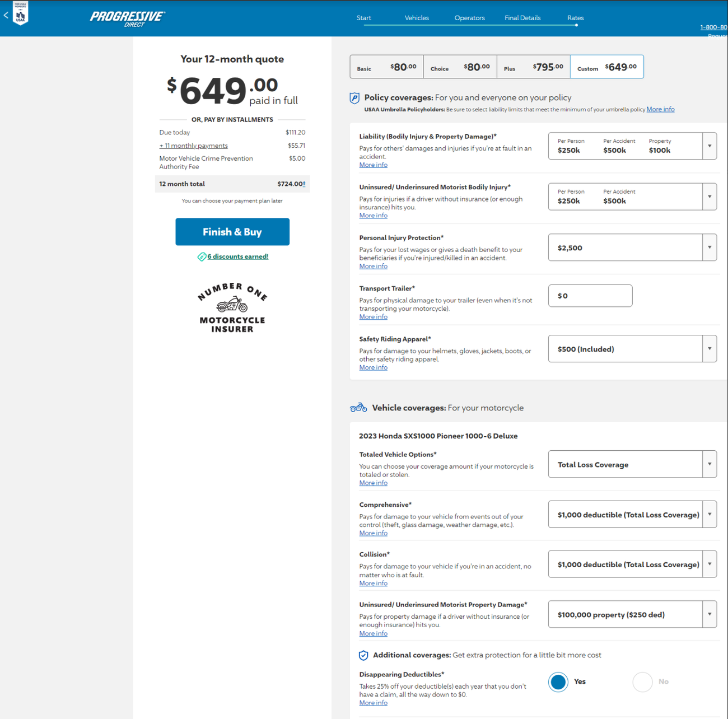Click the USAA members badge logo

20,12
